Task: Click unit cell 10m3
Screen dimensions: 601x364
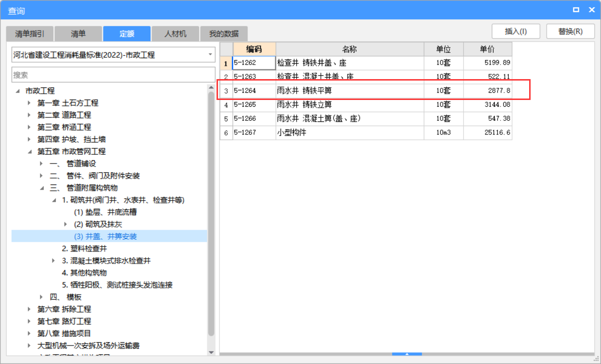Action: (443, 132)
